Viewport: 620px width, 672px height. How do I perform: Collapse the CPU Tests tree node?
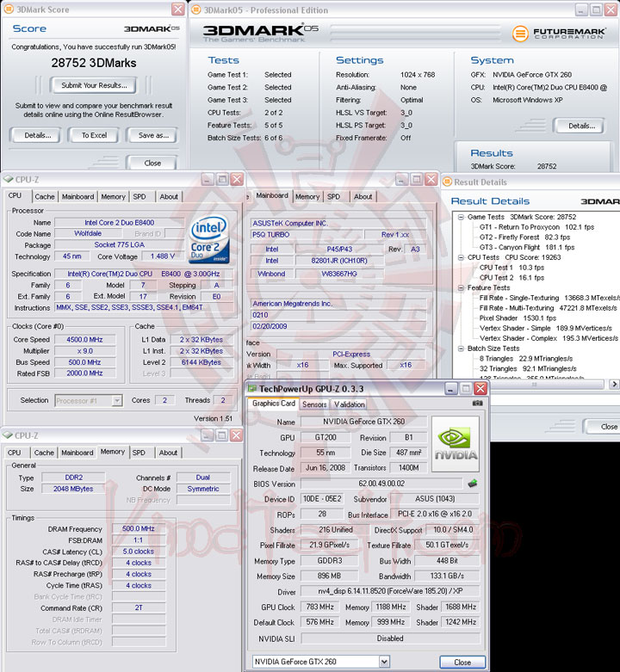click(x=461, y=257)
